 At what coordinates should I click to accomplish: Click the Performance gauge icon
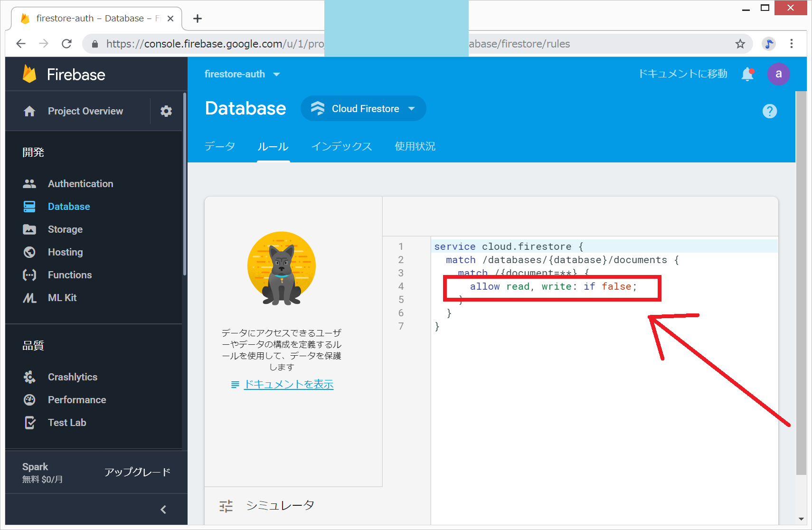click(29, 400)
